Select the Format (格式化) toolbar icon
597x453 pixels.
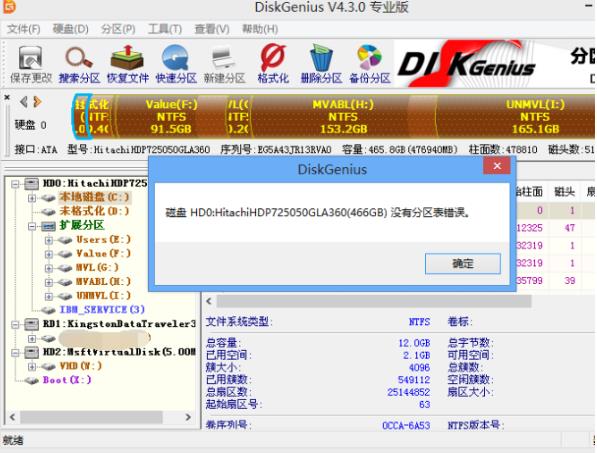point(273,65)
